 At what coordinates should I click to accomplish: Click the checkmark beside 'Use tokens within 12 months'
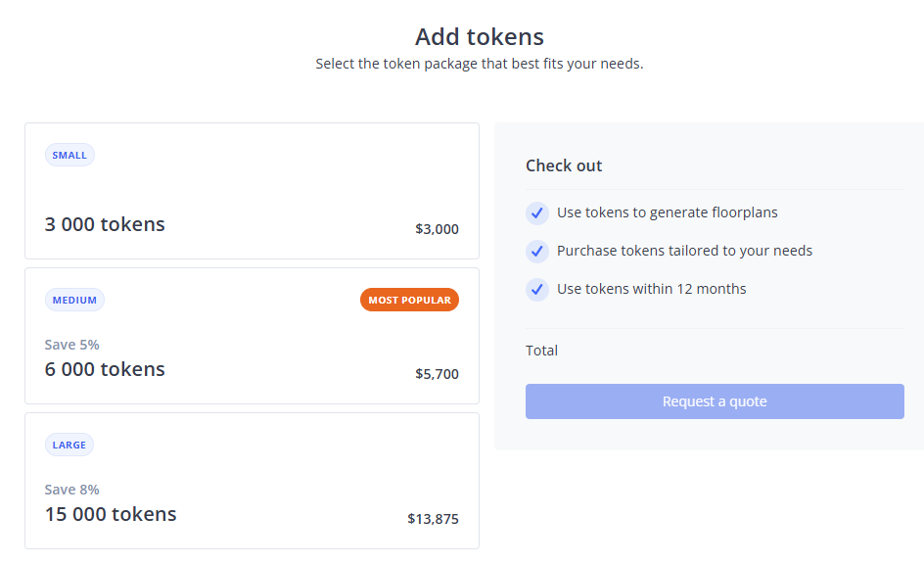point(536,289)
